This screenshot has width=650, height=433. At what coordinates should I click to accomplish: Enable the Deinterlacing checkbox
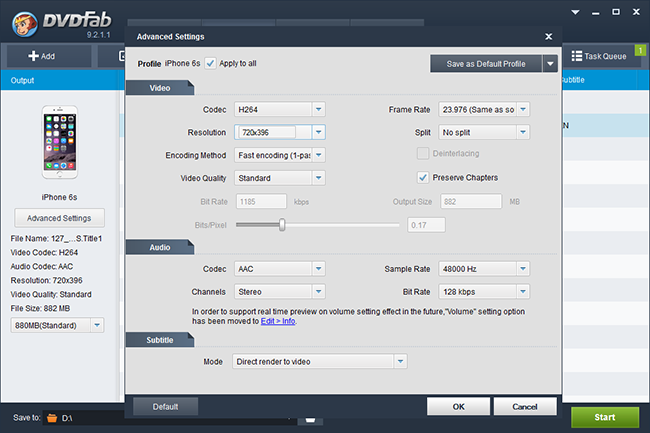pos(422,153)
